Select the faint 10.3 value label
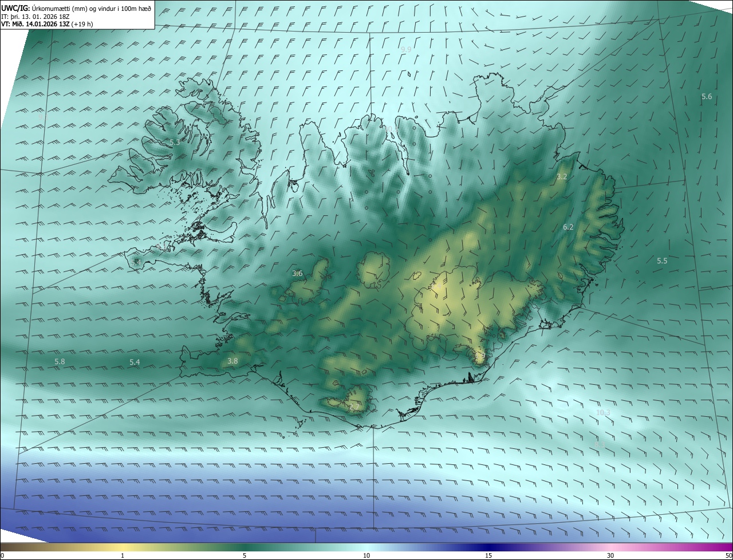Viewport: 733px width, 560px height. coord(604,412)
